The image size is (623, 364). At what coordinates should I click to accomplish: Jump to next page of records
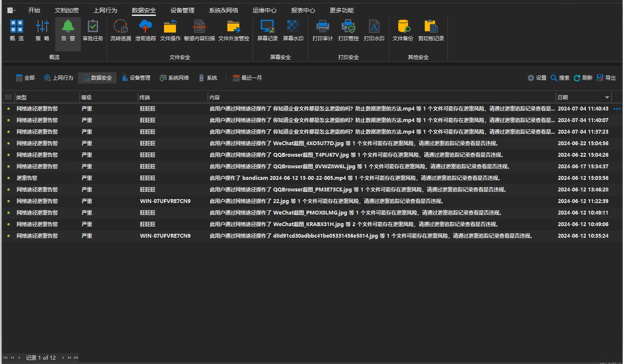[69, 358]
